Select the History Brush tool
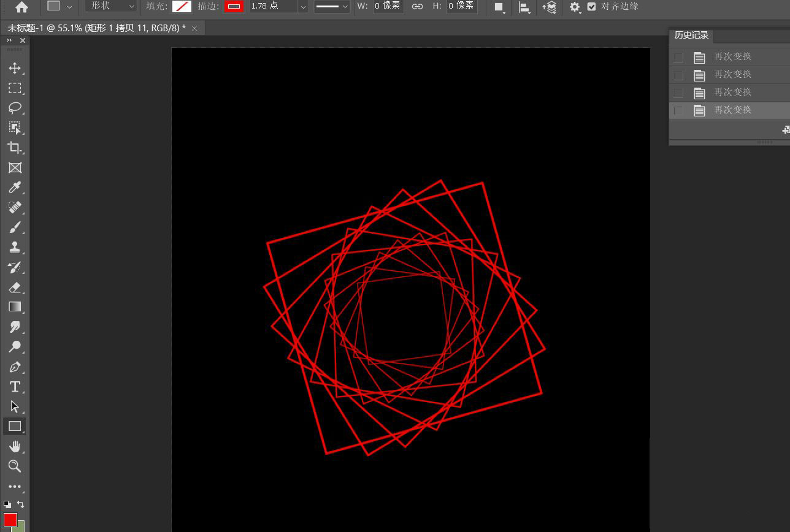Screen dimensions: 790x532 coord(15,267)
